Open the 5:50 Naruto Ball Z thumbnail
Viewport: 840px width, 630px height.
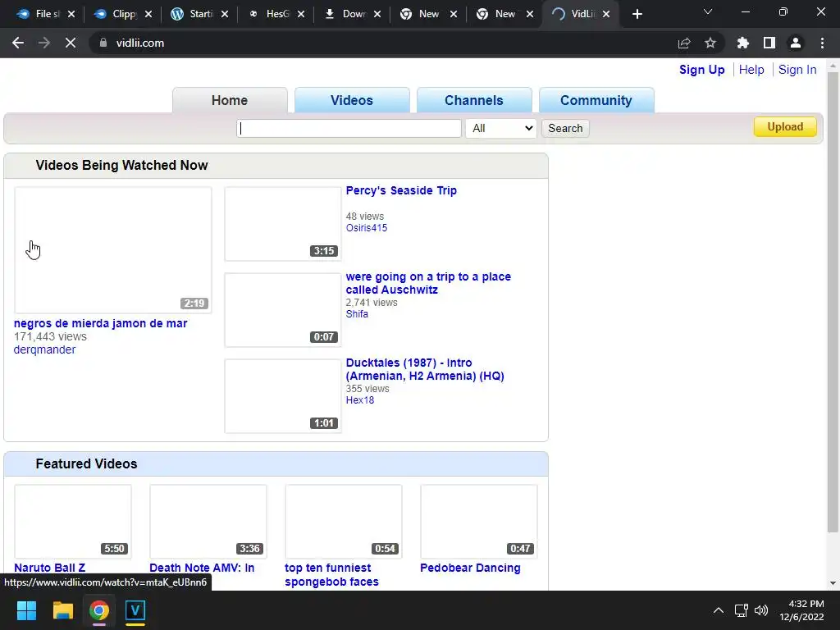click(x=73, y=522)
